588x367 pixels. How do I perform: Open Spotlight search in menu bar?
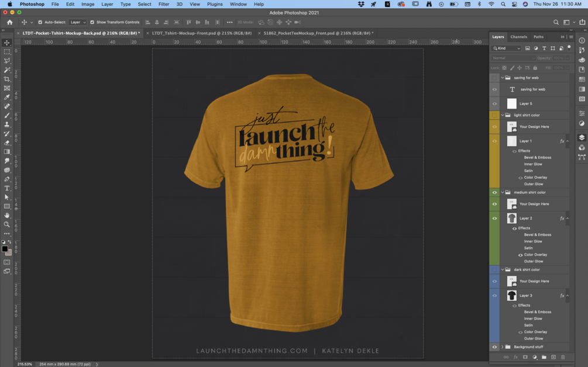(x=503, y=4)
